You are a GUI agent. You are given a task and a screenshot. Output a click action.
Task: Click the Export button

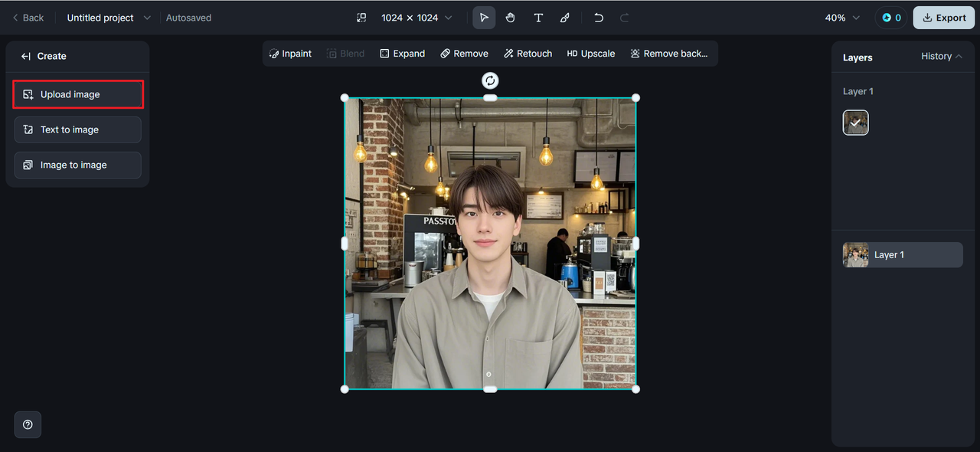point(943,18)
